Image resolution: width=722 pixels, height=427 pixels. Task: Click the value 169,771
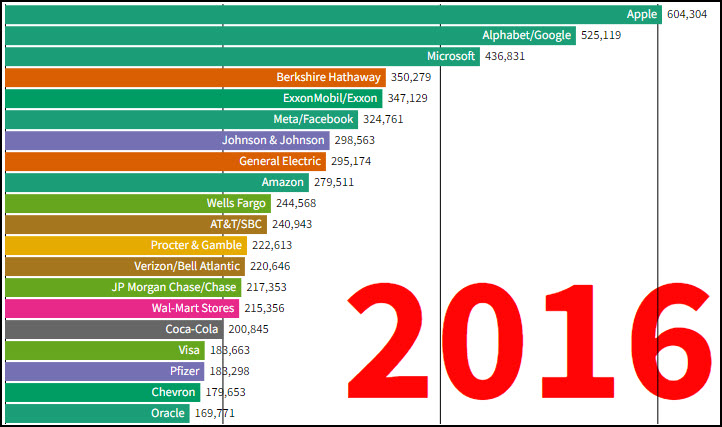(x=215, y=413)
